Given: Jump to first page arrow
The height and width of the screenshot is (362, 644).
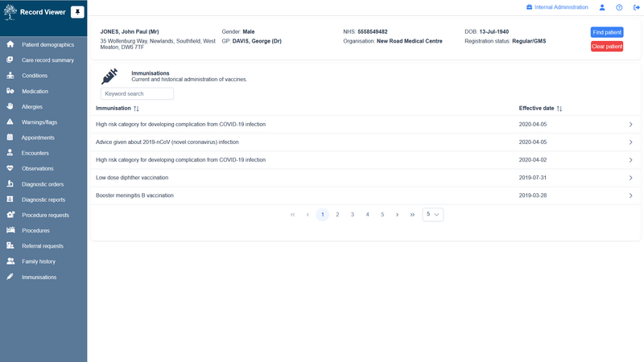Looking at the screenshot, I should pos(292,215).
